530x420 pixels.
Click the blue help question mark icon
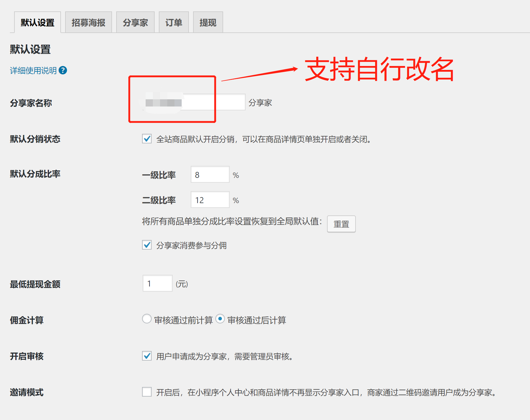63,70
